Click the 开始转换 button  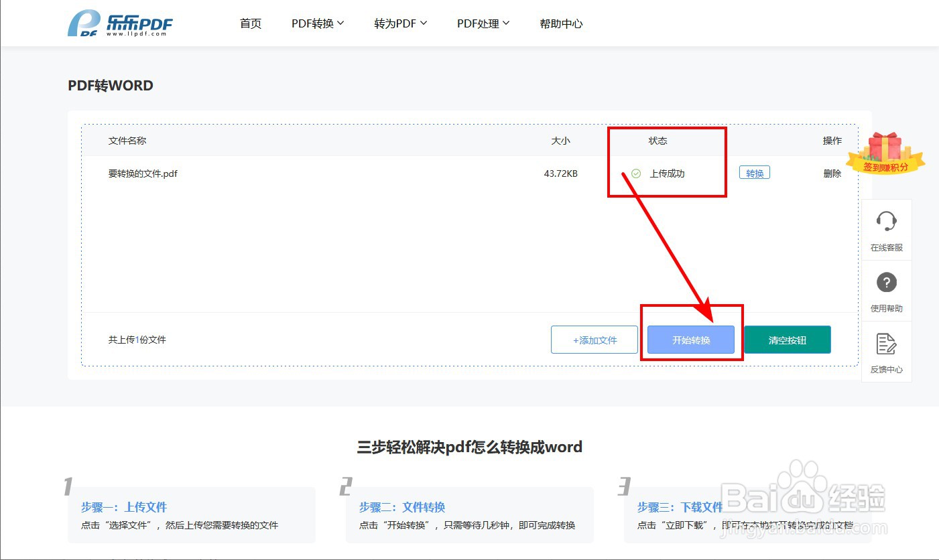click(690, 340)
